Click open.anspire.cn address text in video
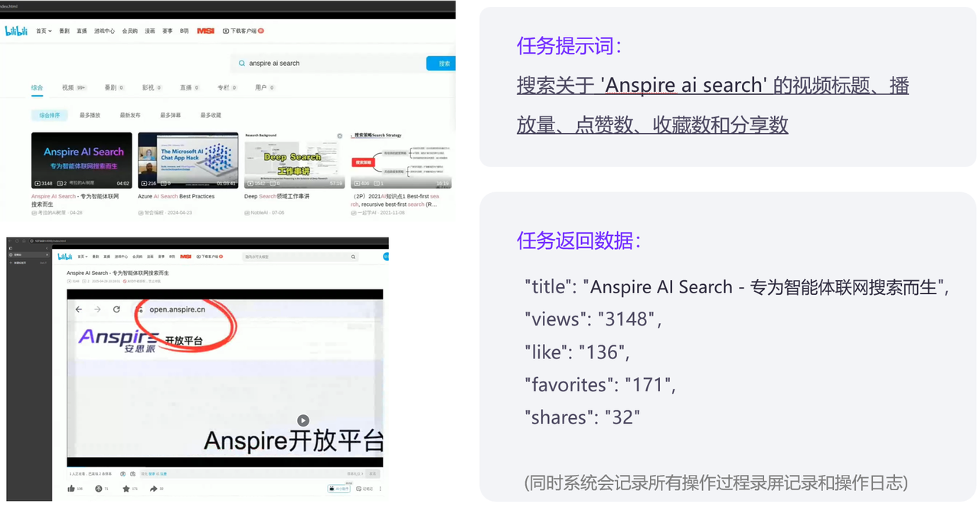 click(178, 309)
